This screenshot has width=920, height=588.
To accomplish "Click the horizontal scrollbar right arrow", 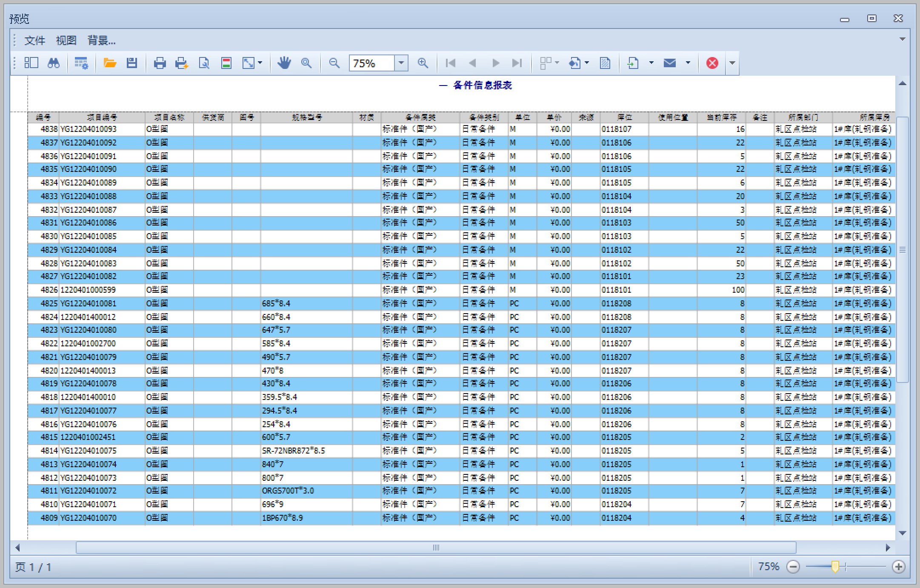I will click(888, 548).
